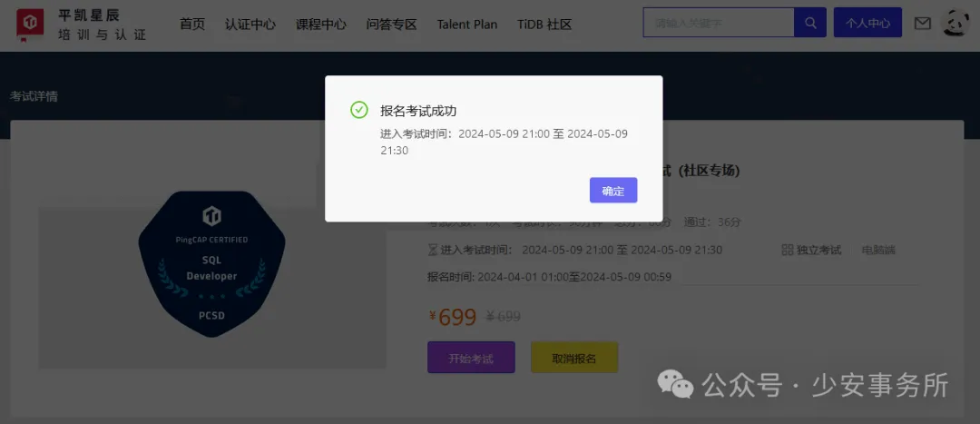The image size is (980, 424).
Task: Click the 报名考试成功 dialog title
Action: [418, 112]
